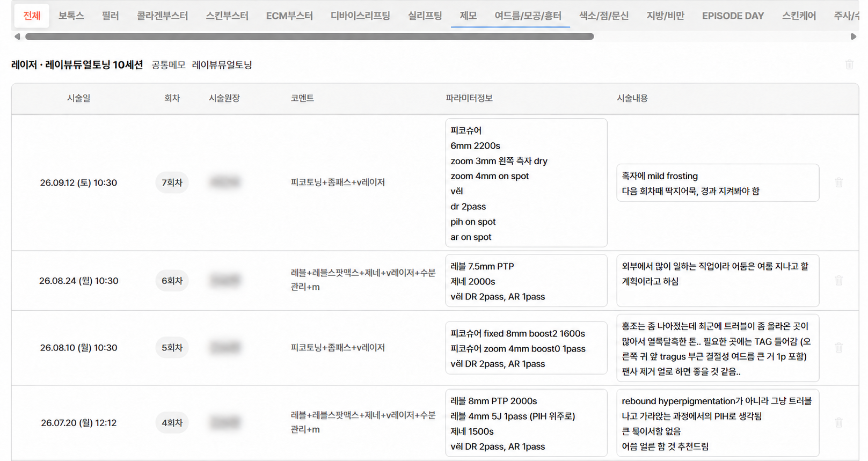Click the parameter box with 레블 8mm PTP 2000s
This screenshot has height=461, width=868.
tap(526, 423)
